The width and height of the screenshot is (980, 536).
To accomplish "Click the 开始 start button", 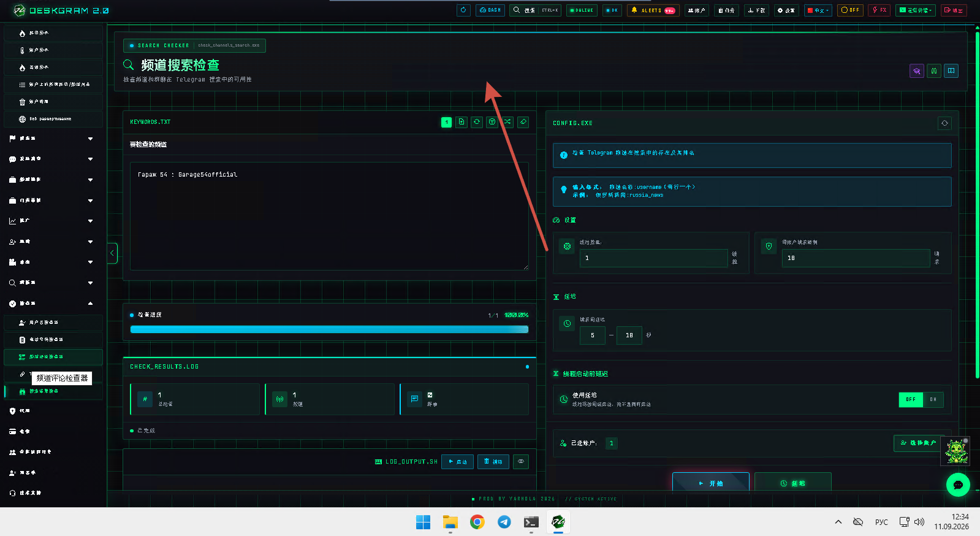I will (711, 482).
